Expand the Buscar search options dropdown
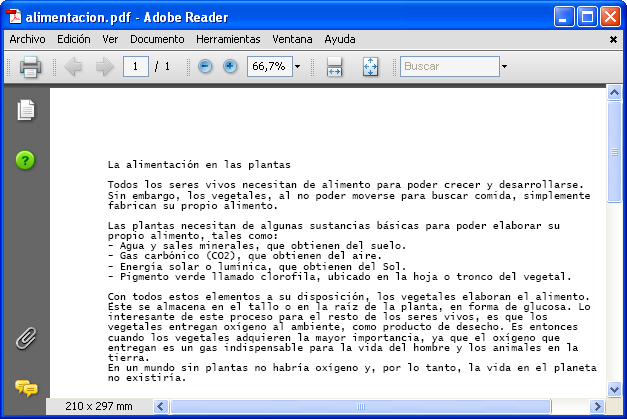Viewport: 627px width, 419px height. click(x=504, y=67)
